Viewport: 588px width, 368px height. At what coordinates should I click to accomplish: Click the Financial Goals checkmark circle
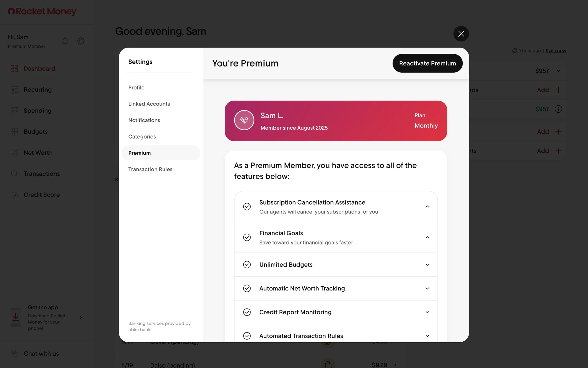pyautogui.click(x=247, y=237)
